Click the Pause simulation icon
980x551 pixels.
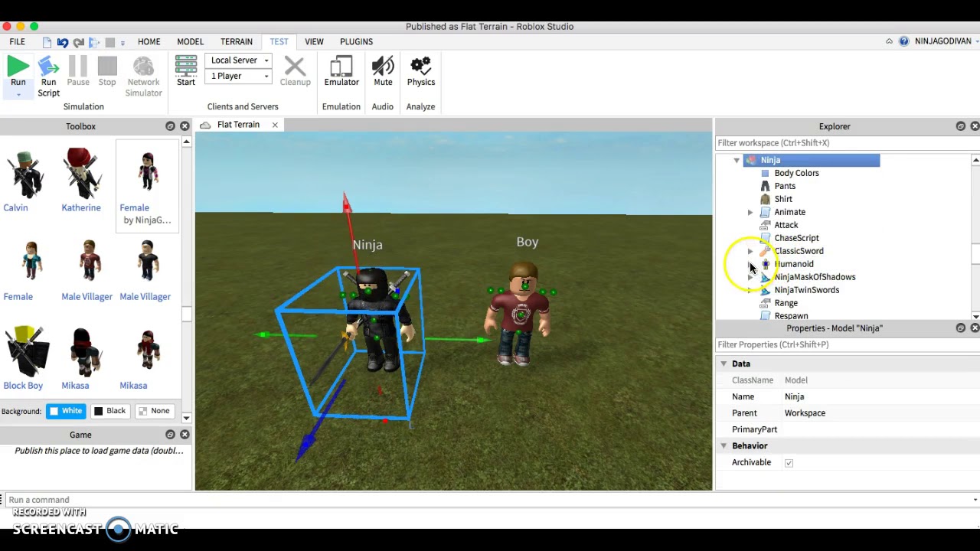(x=77, y=67)
